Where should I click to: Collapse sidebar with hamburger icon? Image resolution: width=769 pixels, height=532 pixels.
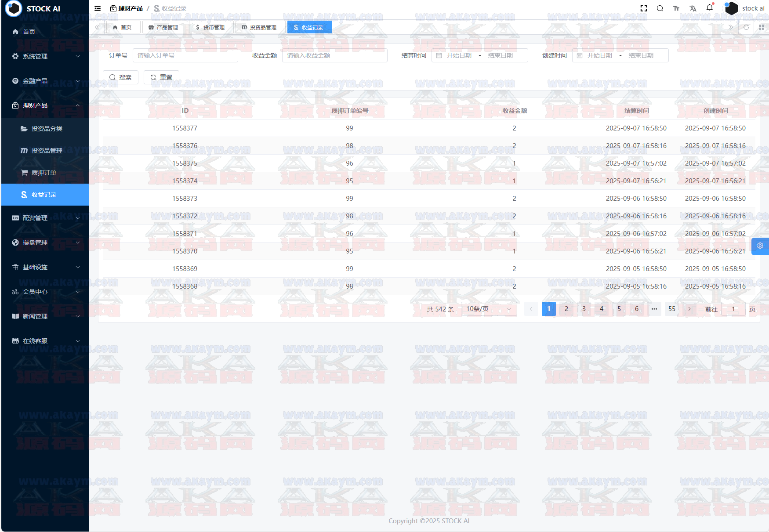(x=98, y=8)
